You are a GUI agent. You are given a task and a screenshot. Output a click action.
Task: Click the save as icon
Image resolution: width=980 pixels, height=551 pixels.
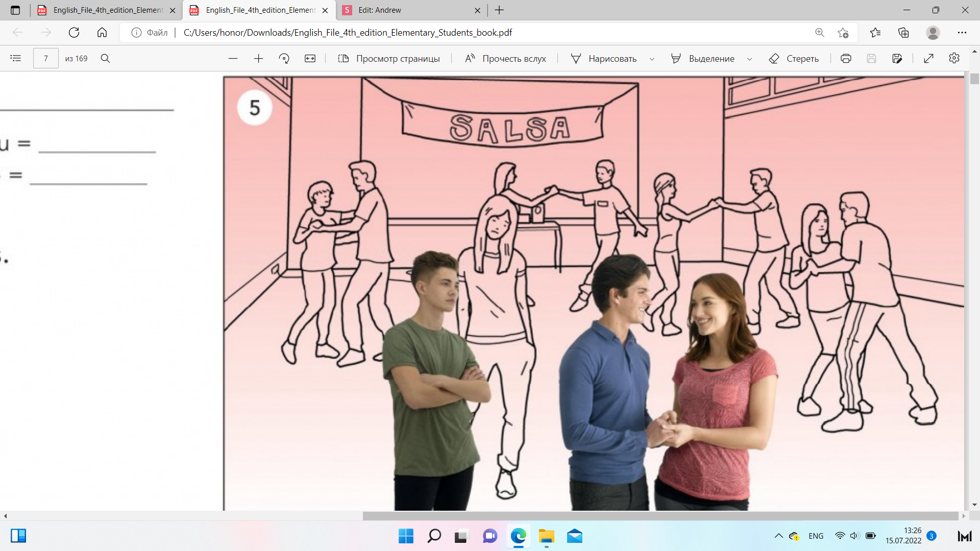[897, 58]
